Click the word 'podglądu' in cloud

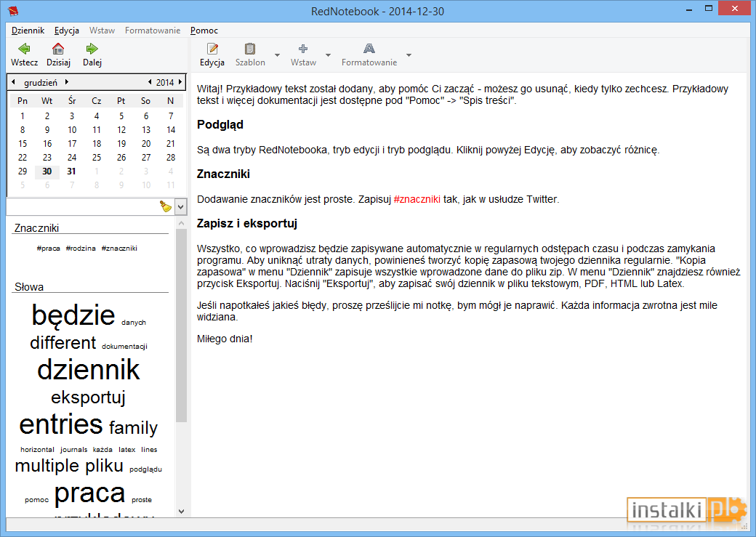pyautogui.click(x=145, y=469)
